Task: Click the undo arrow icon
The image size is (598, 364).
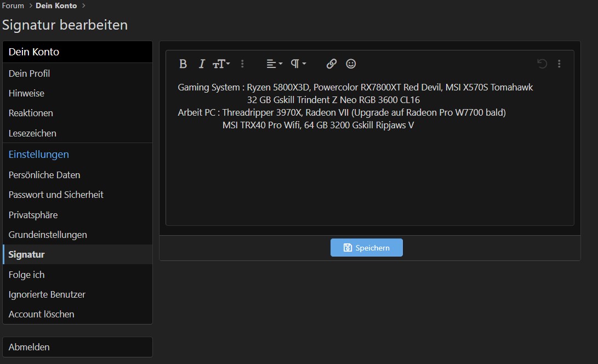Action: 542,64
